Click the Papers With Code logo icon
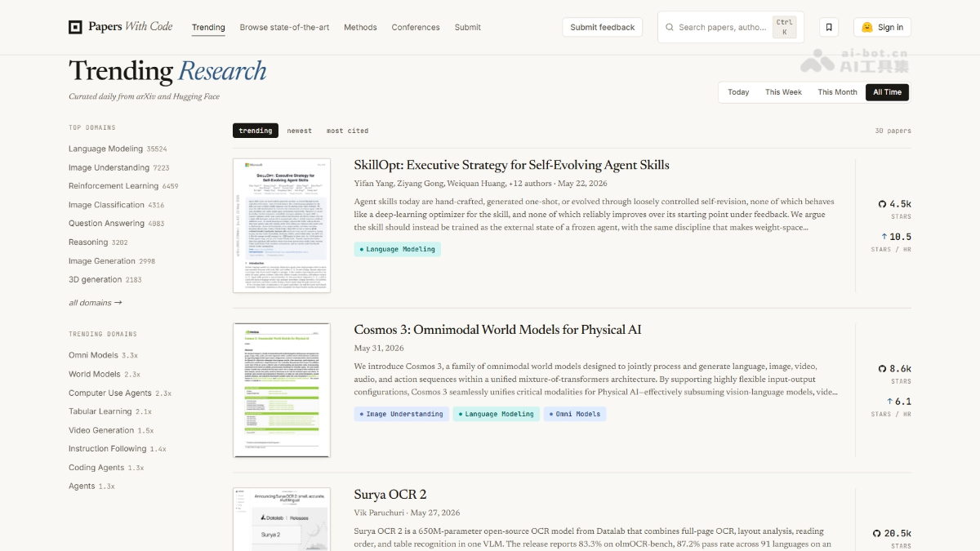Image resolution: width=980 pixels, height=551 pixels. 75,27
